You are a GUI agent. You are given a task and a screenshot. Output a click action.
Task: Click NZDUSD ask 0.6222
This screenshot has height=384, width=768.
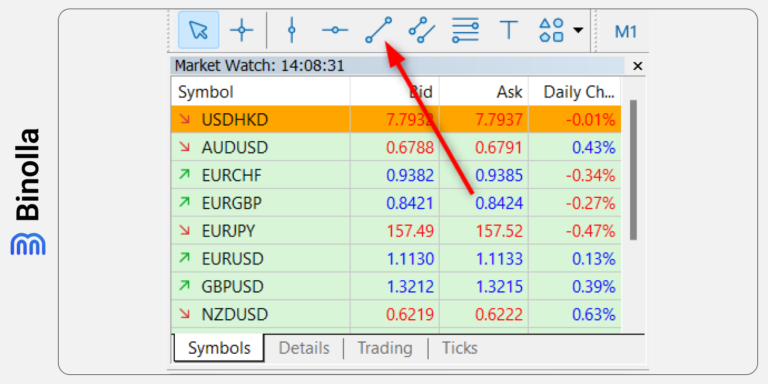(499, 314)
